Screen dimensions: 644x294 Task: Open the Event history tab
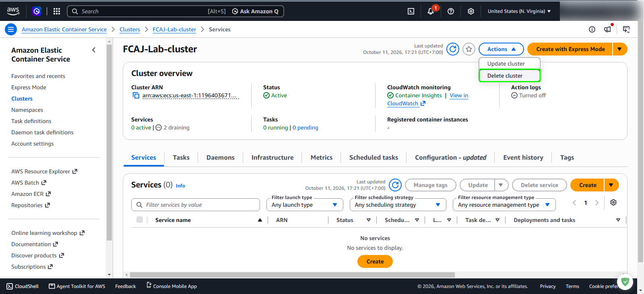click(x=523, y=158)
